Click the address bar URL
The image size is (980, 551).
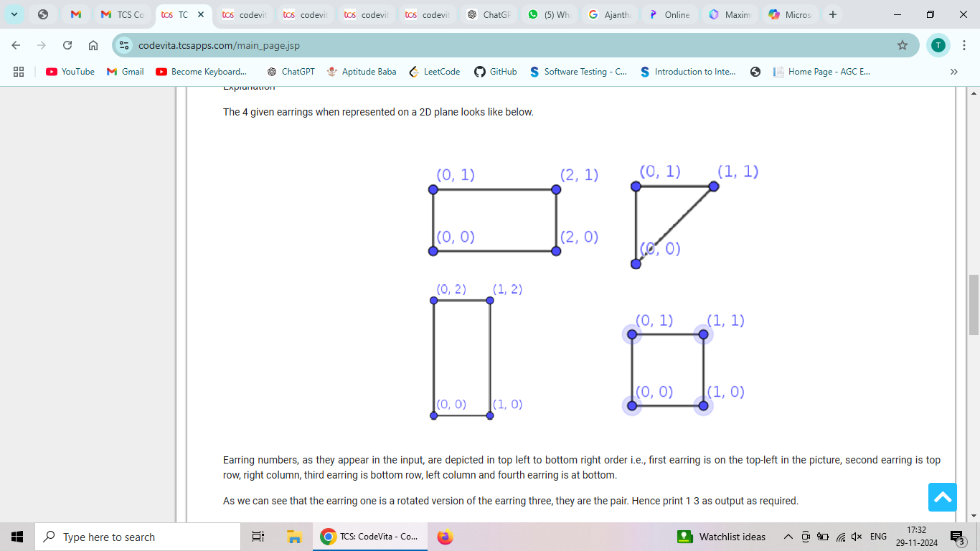[x=219, y=45]
